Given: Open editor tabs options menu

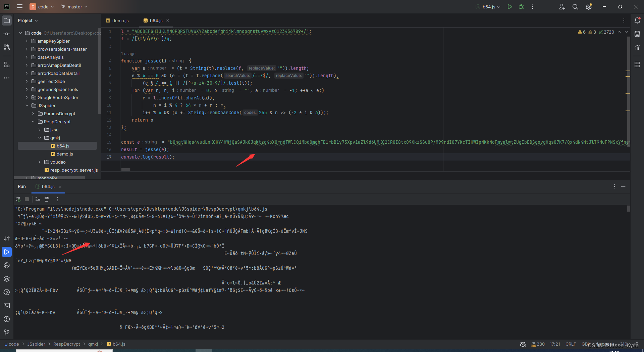Looking at the screenshot, I should tap(624, 20).
